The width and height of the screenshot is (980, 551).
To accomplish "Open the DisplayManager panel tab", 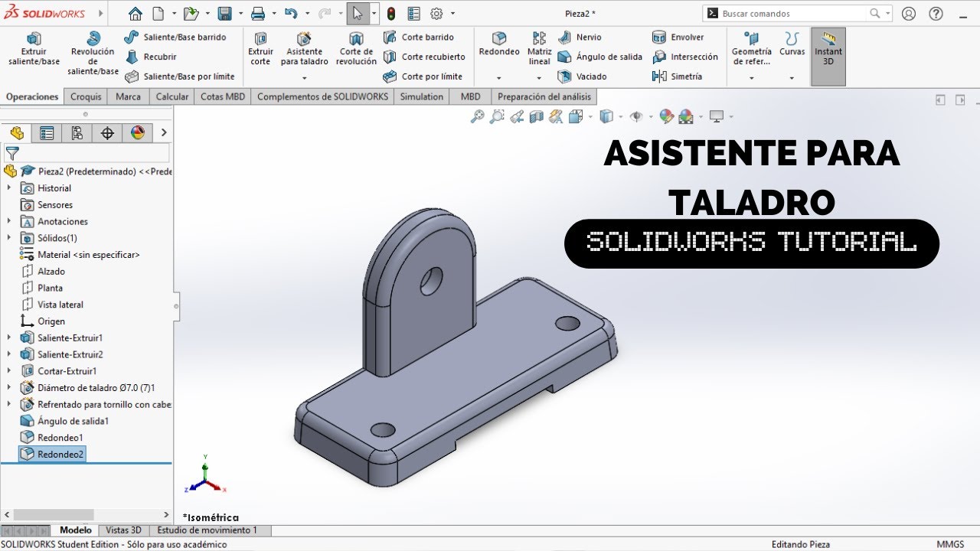I will click(x=138, y=132).
